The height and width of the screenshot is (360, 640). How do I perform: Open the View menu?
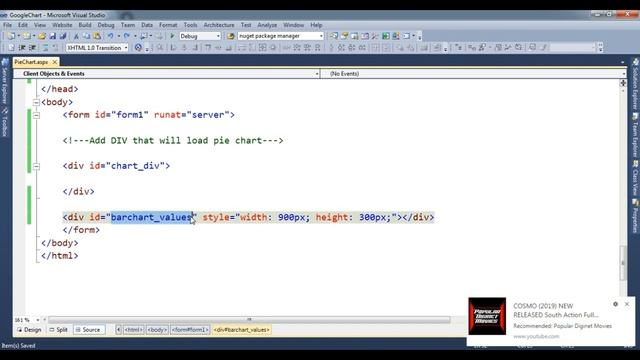click(x=40, y=25)
